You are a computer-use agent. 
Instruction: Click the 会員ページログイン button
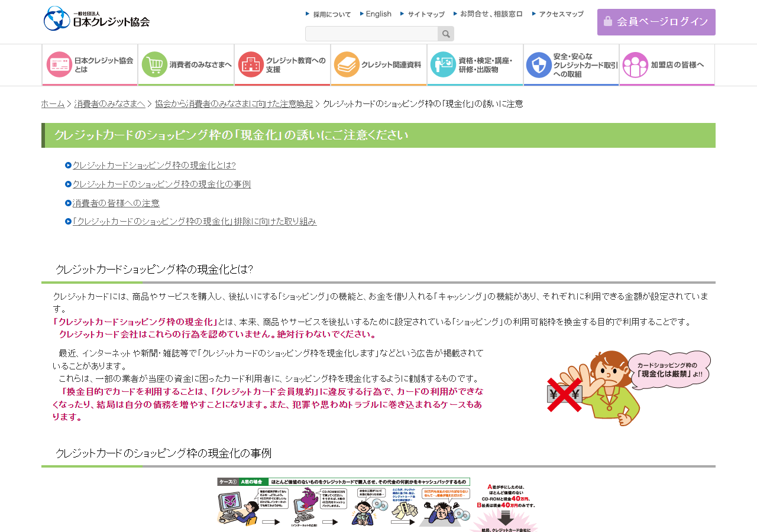coord(656,22)
